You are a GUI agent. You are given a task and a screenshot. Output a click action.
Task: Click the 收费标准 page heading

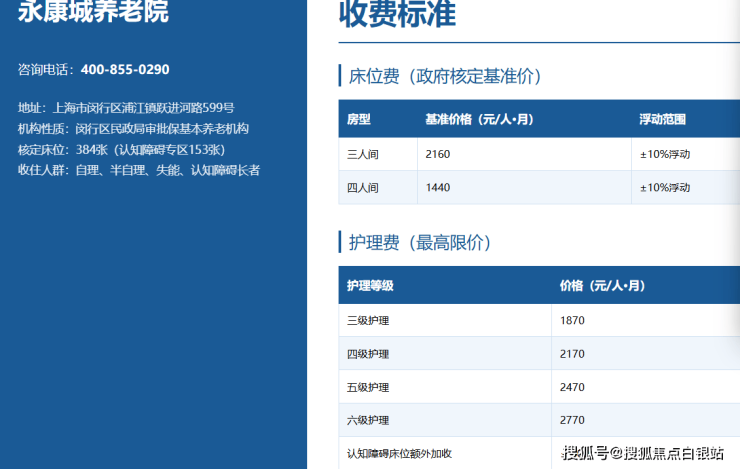(397, 13)
